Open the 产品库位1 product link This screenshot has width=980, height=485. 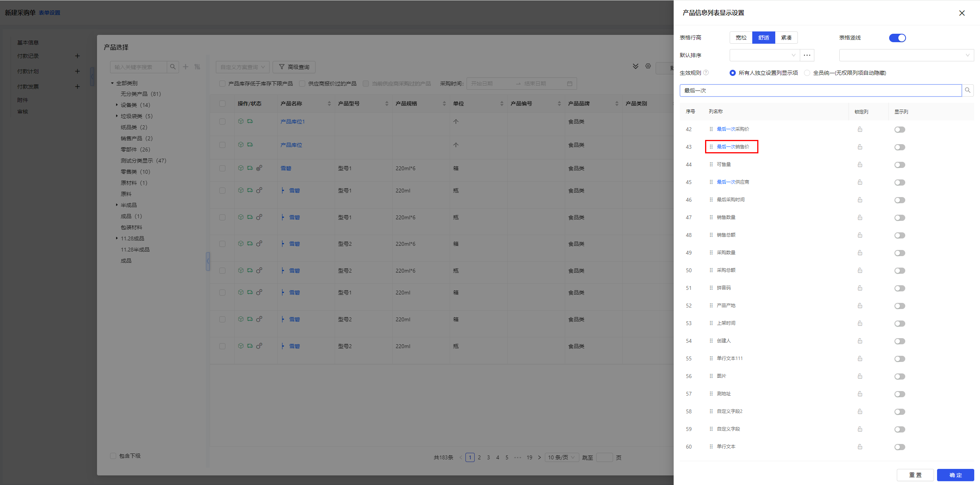tap(293, 122)
